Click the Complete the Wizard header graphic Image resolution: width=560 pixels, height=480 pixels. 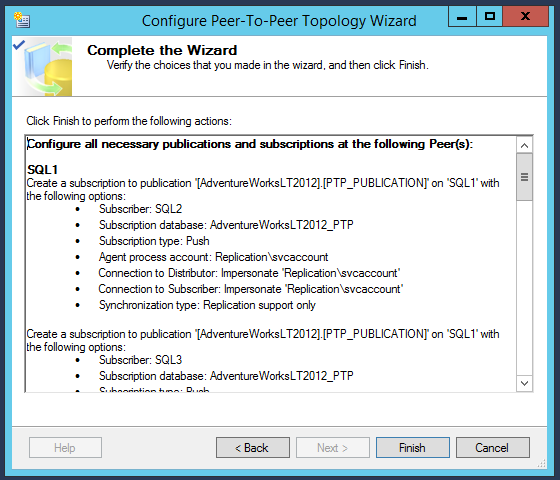tap(42, 67)
